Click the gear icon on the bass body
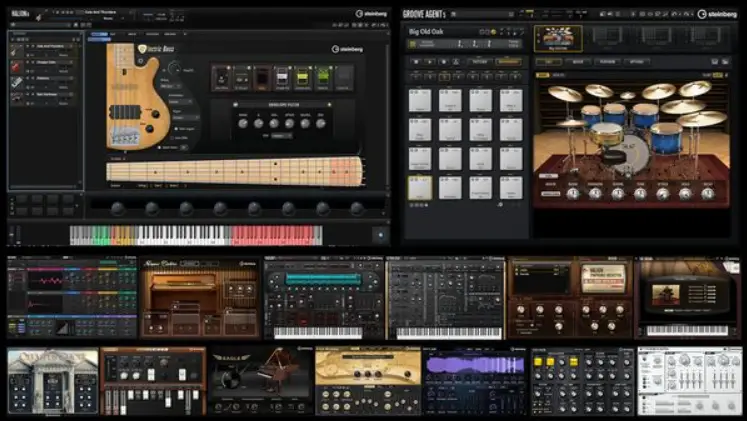The image size is (747, 421). coord(141,61)
